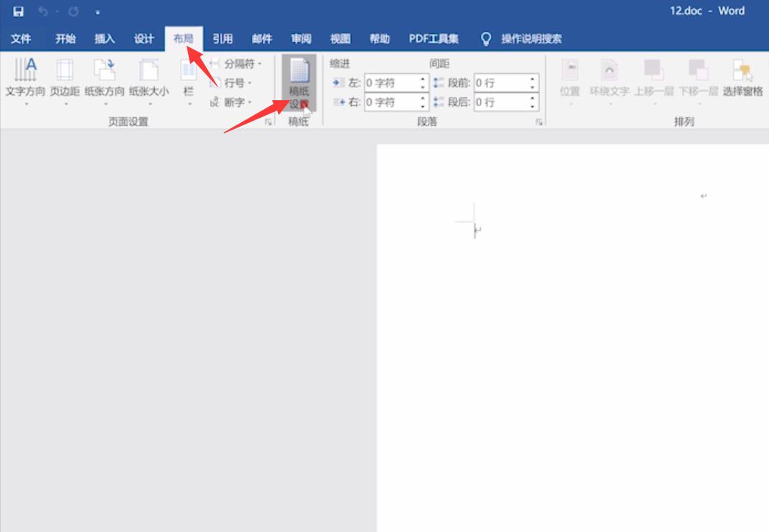Open the 文字方向 text direction menu
The width and height of the screenshot is (769, 532).
pyautogui.click(x=25, y=83)
